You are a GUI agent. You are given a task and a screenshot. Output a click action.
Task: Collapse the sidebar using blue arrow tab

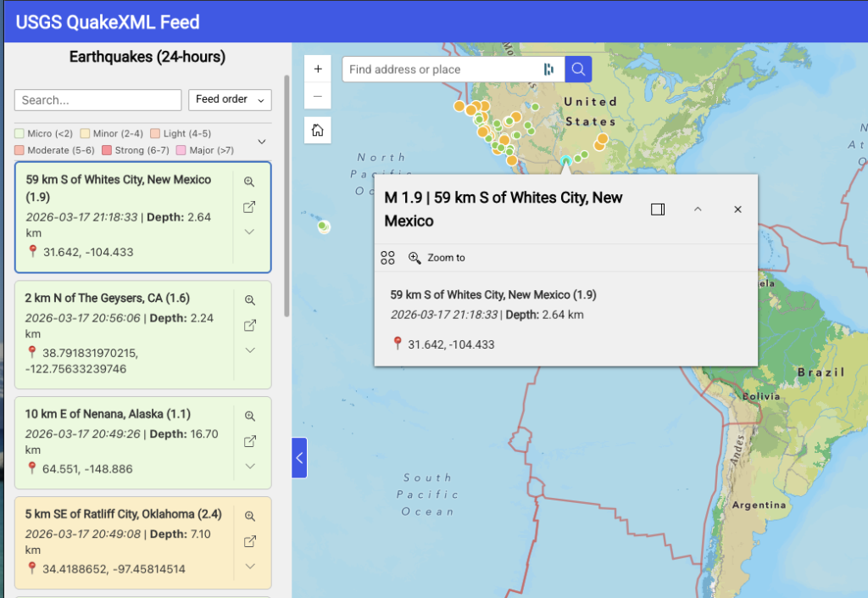pos(299,458)
